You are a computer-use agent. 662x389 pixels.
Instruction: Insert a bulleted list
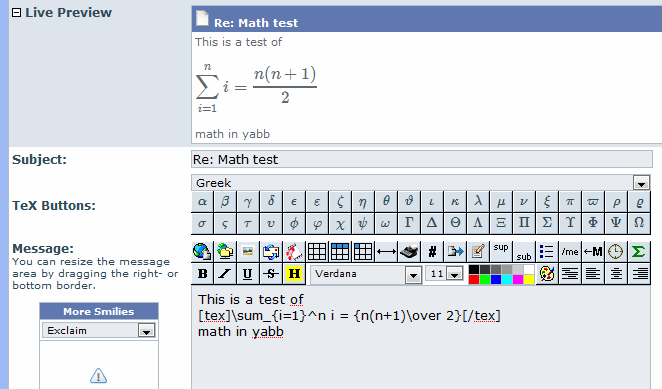click(x=547, y=252)
